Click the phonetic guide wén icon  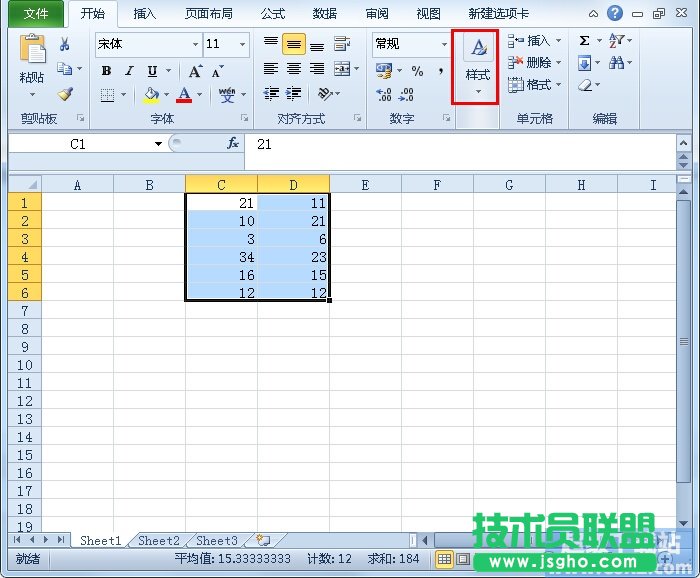pyautogui.click(x=227, y=95)
